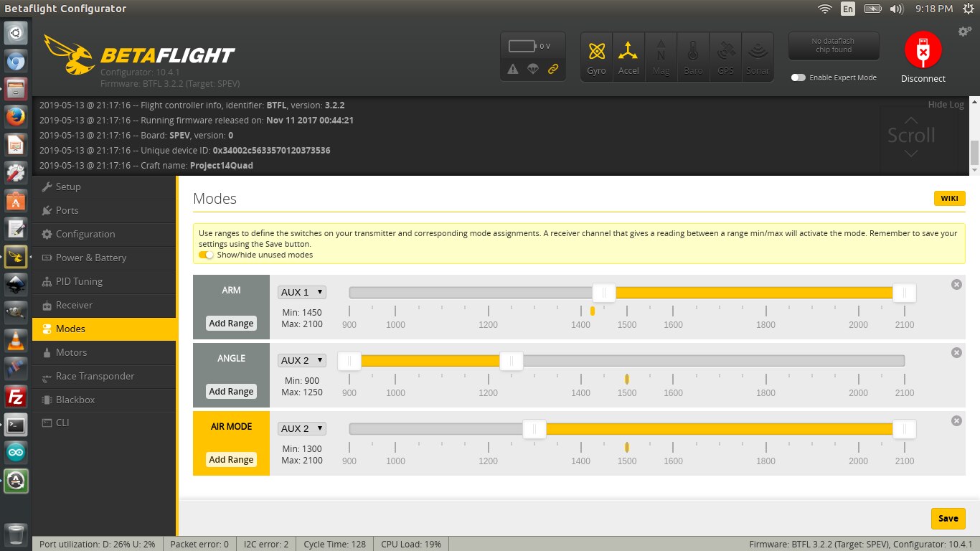Open the sound volume indicator
980x551 pixels.
tap(896, 9)
